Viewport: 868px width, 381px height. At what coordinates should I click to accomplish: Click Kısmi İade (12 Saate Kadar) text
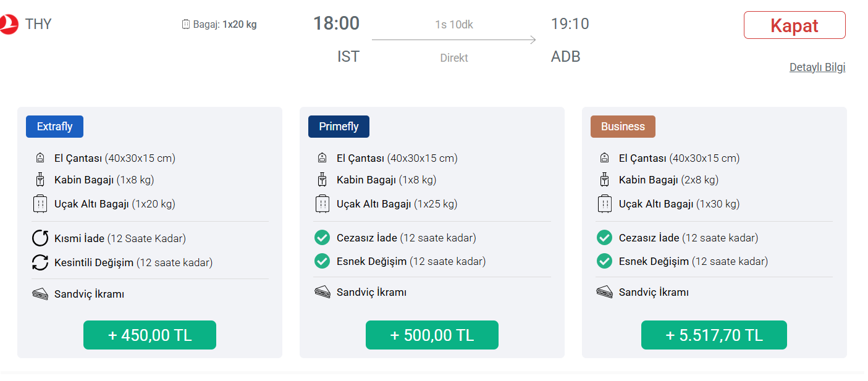(x=120, y=238)
